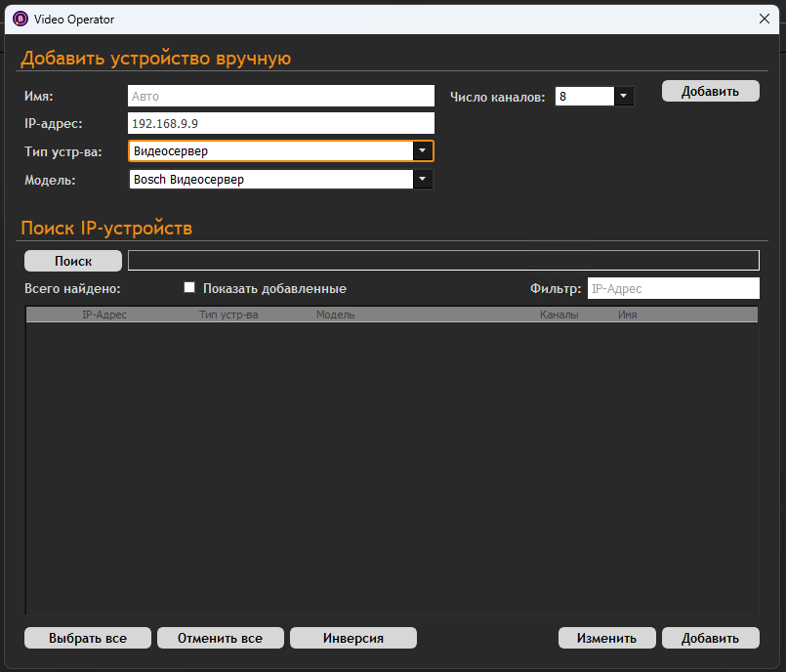
Task: Click the IP-адрес field with 192.168.9.9
Action: pos(280,123)
